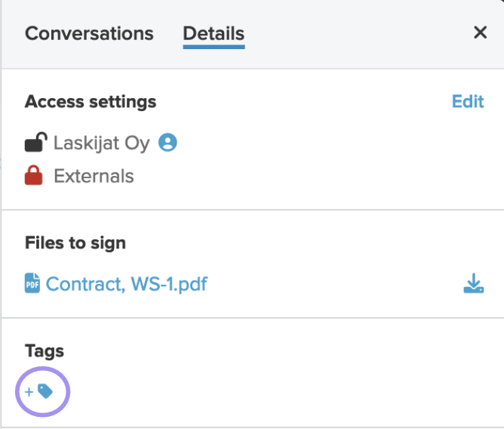The image size is (504, 429).
Task: Click the red locked padlock icon
Action: click(x=33, y=175)
